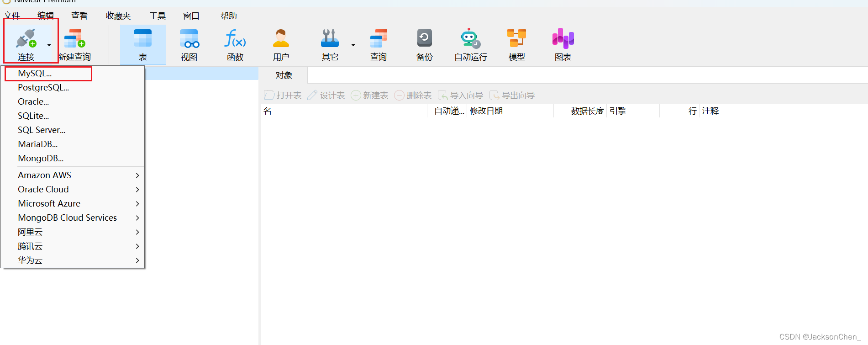Click the 删除表 (Delete Table) button
Image resolution: width=868 pixels, height=345 pixels.
(x=413, y=95)
